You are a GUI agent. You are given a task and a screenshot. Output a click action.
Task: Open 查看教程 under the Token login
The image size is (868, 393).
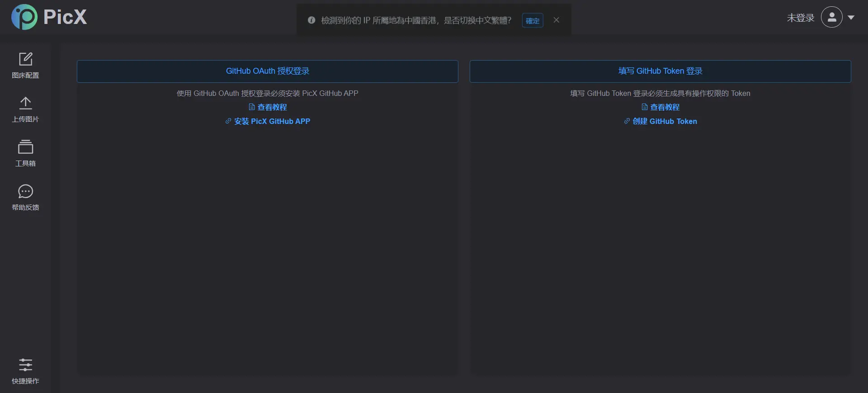pyautogui.click(x=660, y=107)
